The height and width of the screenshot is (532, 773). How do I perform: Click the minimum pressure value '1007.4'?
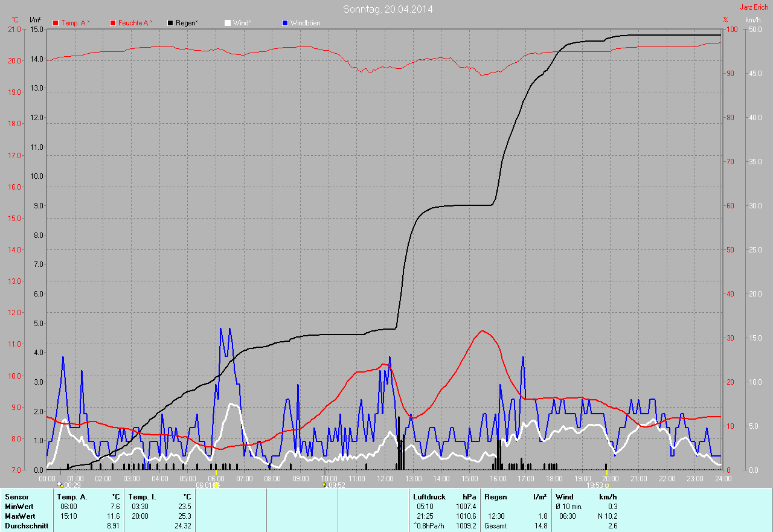point(466,507)
